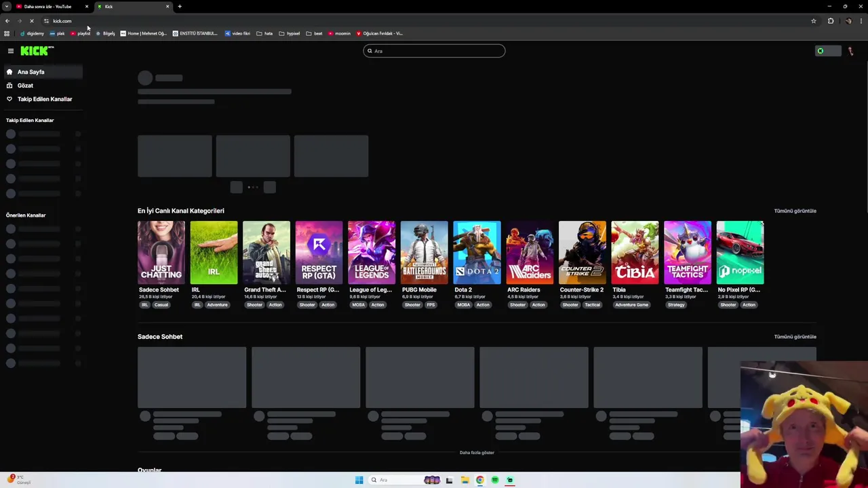868x488 pixels.
Task: Open the hypixel bookmarks folder
Action: click(290, 33)
